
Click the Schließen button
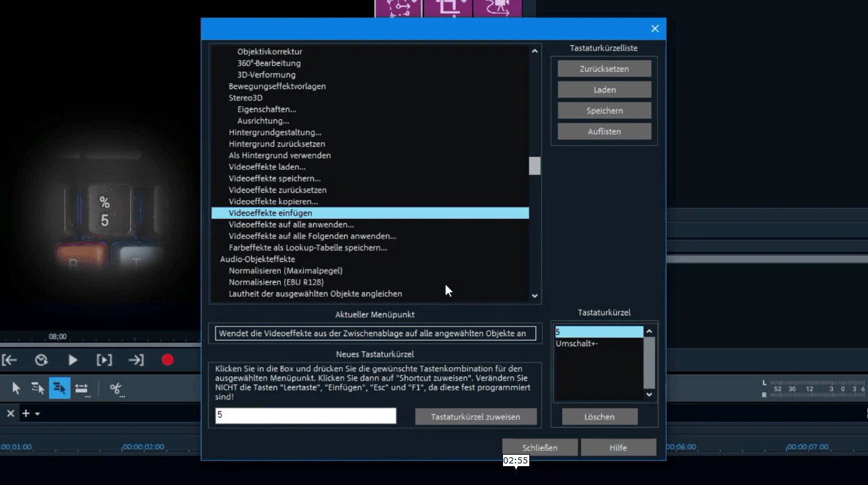tap(539, 447)
